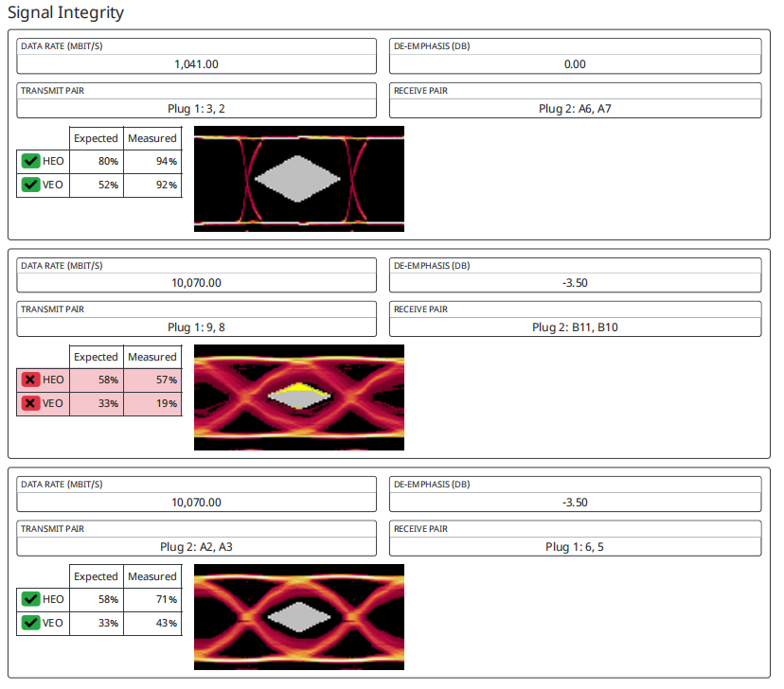Click the red X icon beside failed HEO
Viewport: 784px width, 689px height.
click(x=30, y=380)
